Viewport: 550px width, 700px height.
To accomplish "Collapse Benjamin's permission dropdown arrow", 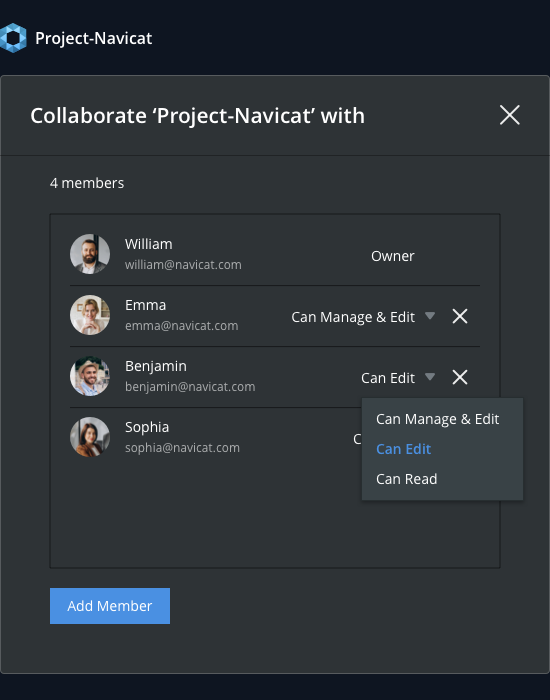I will tap(430, 377).
